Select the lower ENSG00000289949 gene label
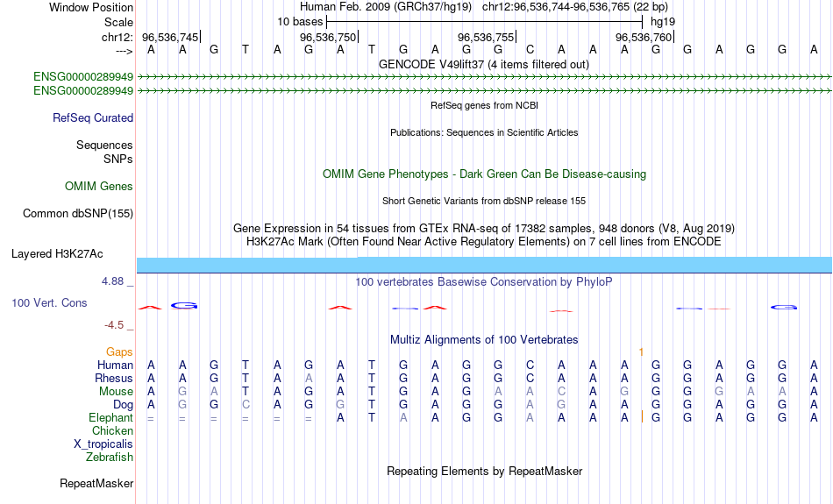This screenshot has height=504, width=833. pos(83,91)
